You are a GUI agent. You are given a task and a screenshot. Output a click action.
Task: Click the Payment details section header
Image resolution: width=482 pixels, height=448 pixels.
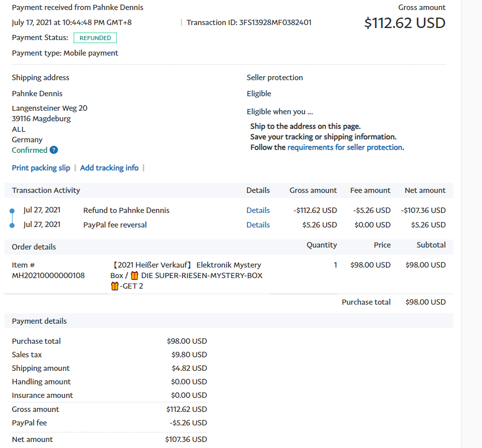pyautogui.click(x=39, y=321)
